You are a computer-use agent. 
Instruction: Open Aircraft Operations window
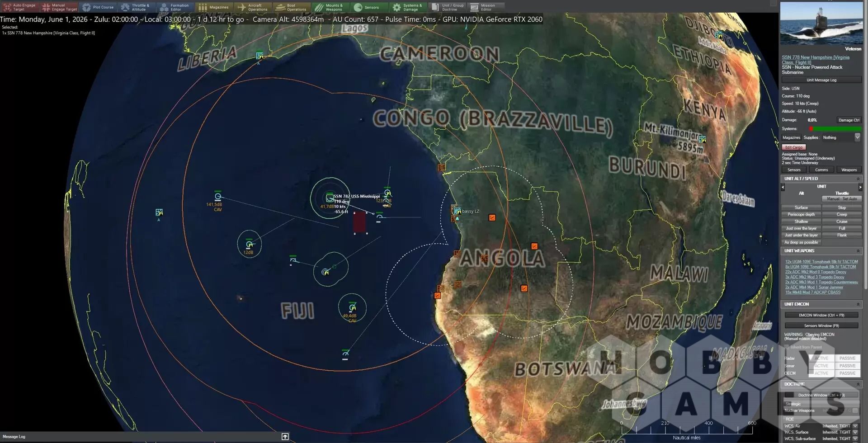pos(253,7)
